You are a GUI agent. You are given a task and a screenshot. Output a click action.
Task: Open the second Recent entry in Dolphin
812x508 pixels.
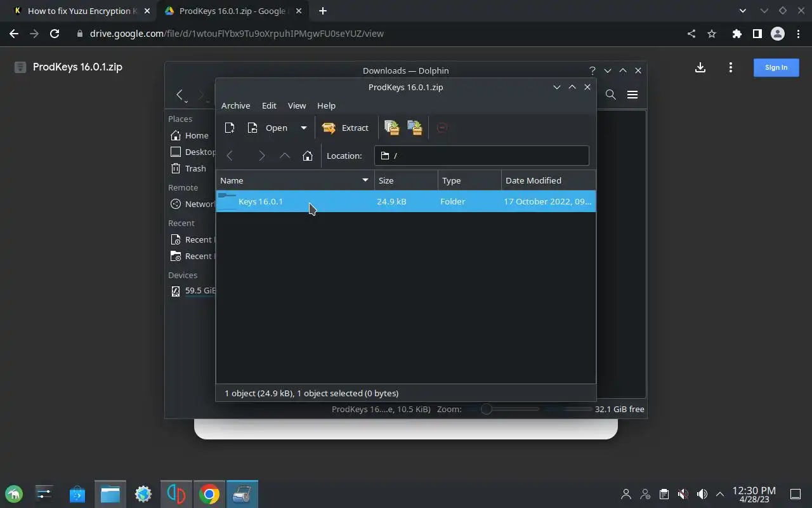pyautogui.click(x=192, y=256)
